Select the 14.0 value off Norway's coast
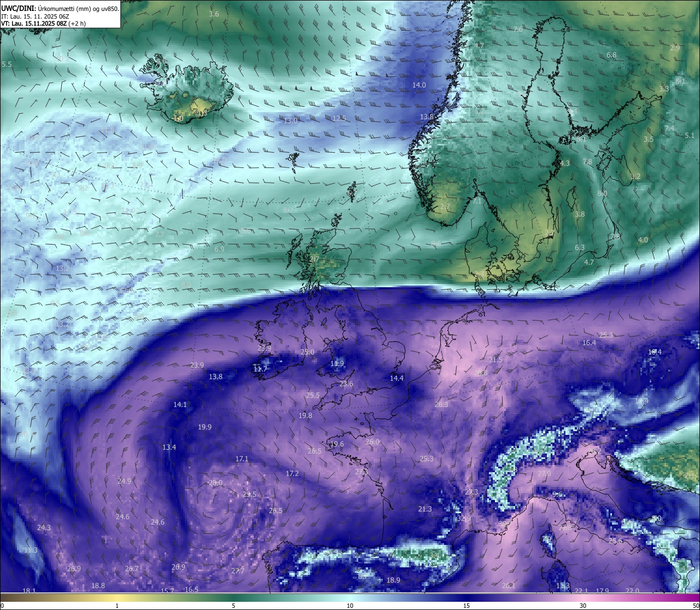Viewport: 700px width, 610px height. coord(419,85)
